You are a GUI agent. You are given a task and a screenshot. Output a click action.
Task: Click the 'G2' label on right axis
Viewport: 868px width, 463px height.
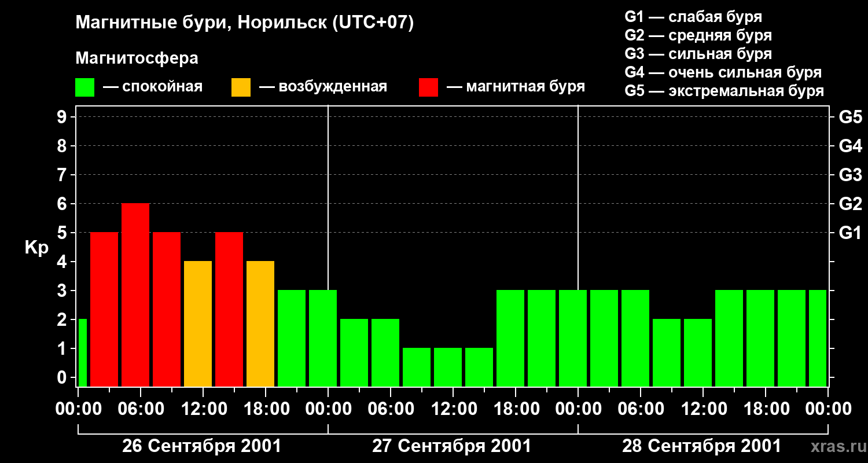pyautogui.click(x=851, y=204)
